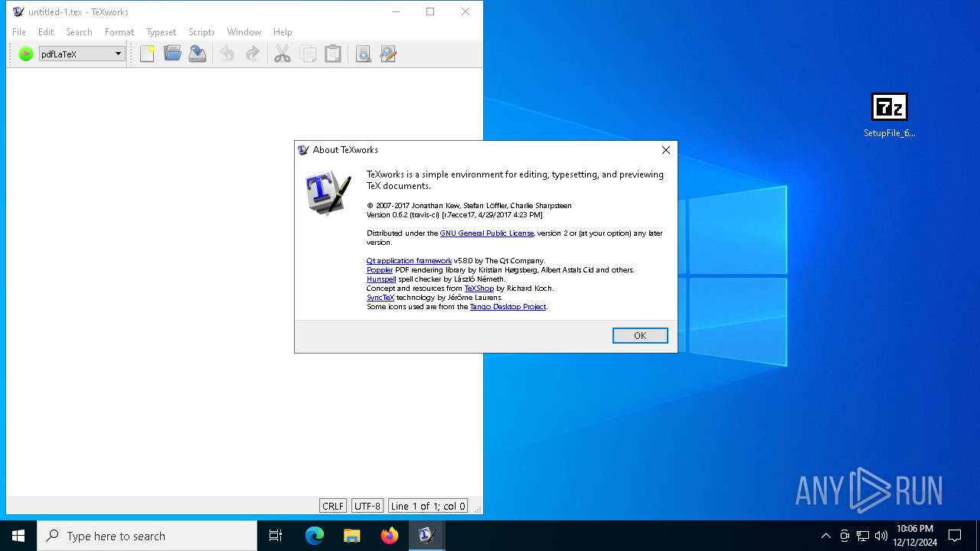Click the TeXworks icon in the title bar
Viewport: 980px width, 551px height.
pyautogui.click(x=18, y=11)
